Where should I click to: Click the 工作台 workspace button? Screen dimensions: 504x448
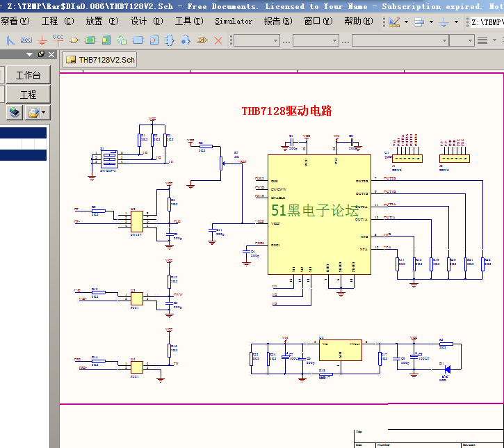click(x=29, y=75)
